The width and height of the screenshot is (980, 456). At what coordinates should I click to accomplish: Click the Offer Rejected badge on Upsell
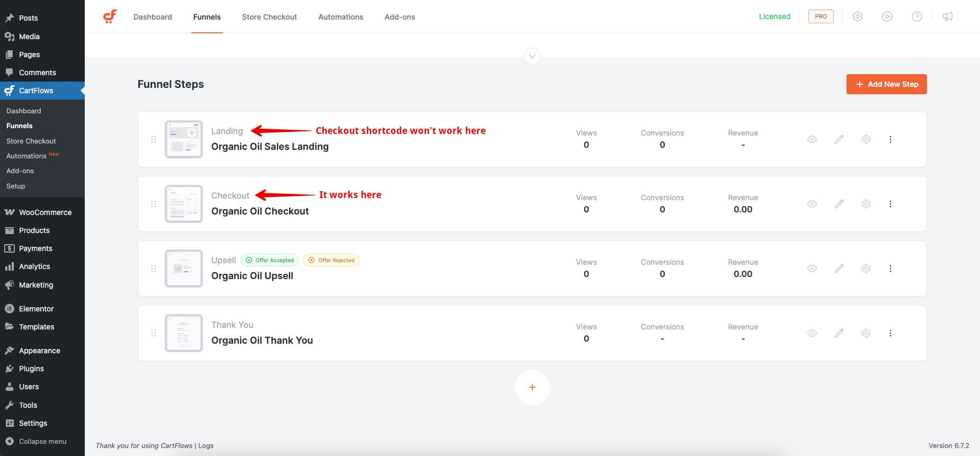click(331, 260)
